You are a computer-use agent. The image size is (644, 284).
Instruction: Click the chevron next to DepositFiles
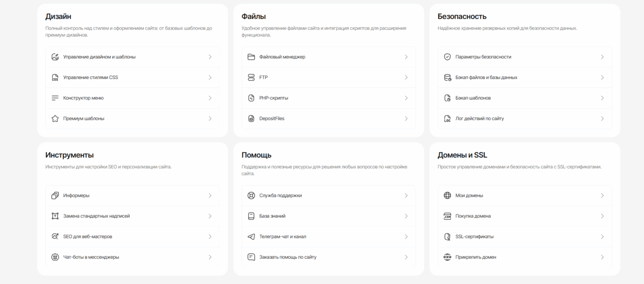(x=406, y=119)
